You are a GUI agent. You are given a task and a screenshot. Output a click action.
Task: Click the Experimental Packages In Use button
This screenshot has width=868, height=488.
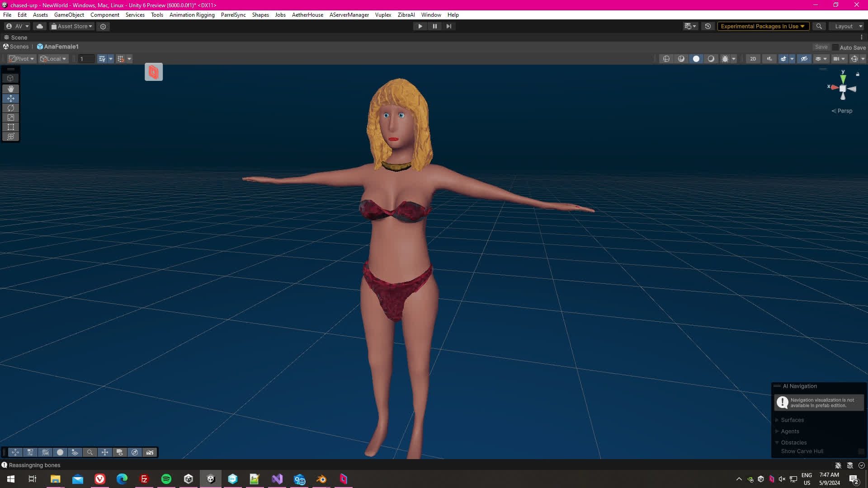(762, 26)
